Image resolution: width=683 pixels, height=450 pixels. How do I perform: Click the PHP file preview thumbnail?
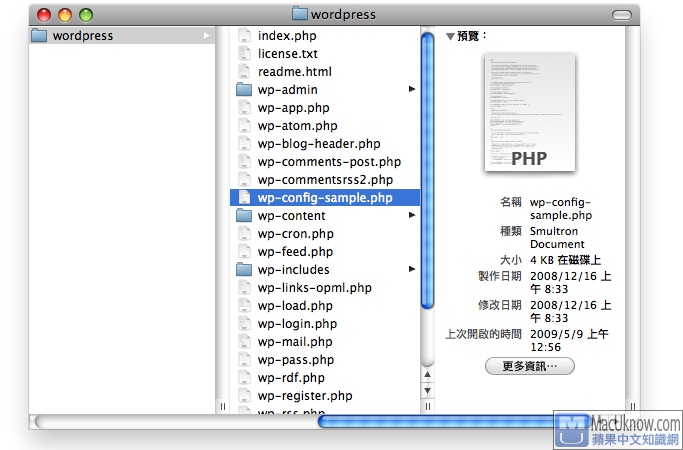(530, 112)
